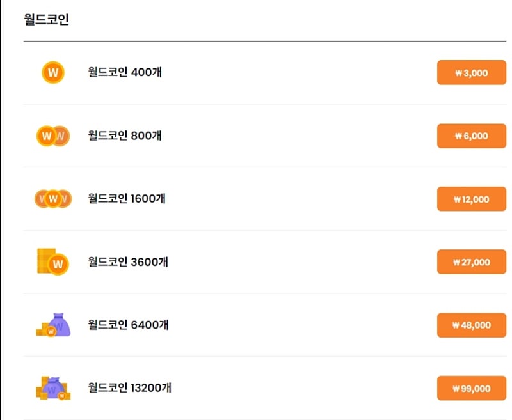Open the 월드코인 3600개 item label
The height and width of the screenshot is (420, 512).
tap(129, 261)
